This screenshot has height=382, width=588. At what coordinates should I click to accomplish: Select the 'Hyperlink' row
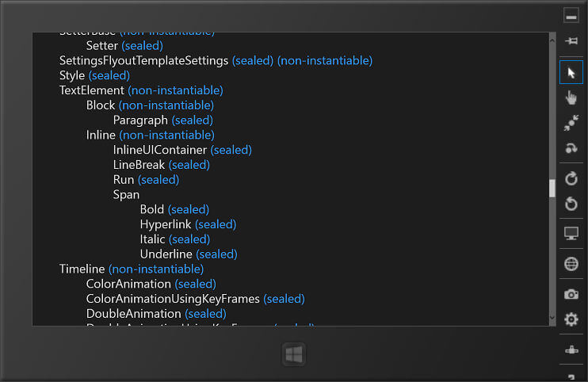pos(189,224)
